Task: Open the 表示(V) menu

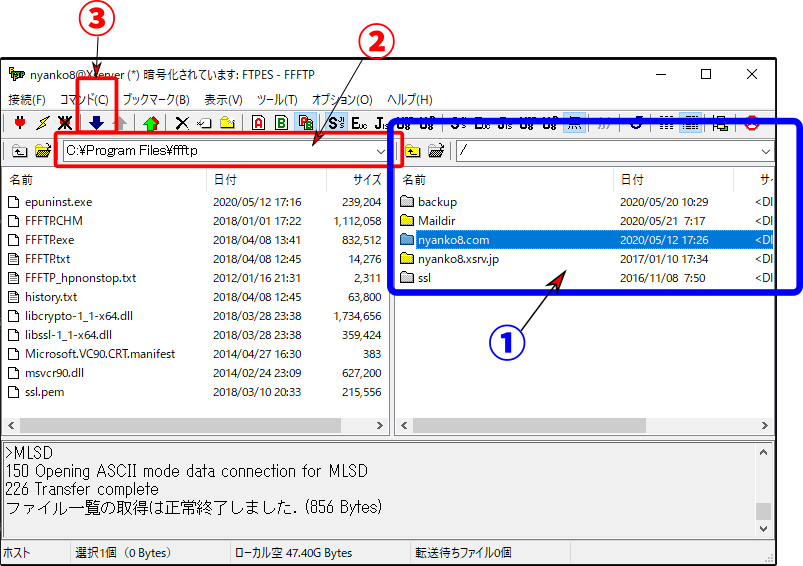Action: point(223,99)
